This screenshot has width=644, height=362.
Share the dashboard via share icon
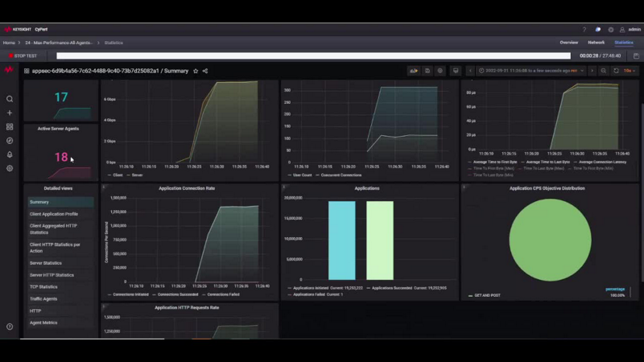tap(205, 71)
